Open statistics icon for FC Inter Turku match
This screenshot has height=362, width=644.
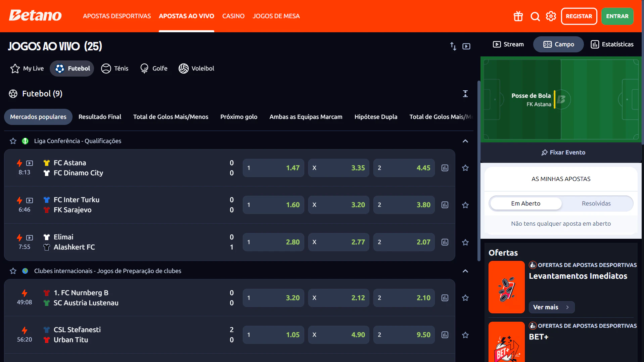coord(445,205)
